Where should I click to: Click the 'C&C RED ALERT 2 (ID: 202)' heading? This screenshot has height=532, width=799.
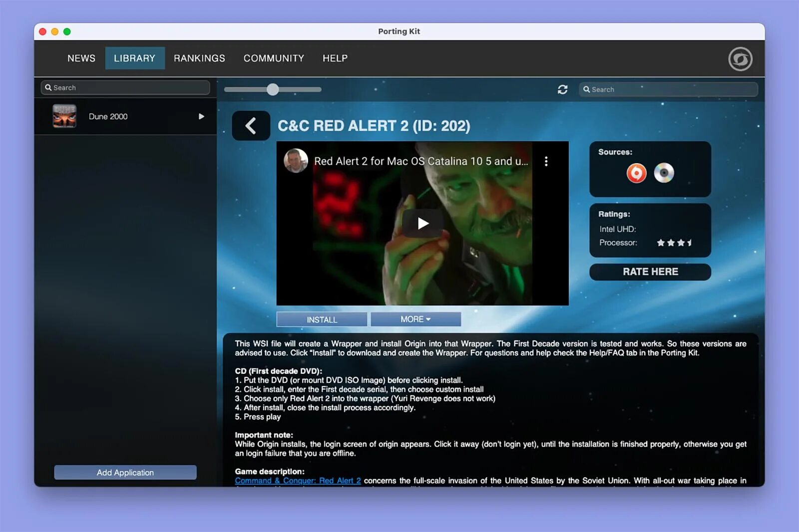[374, 126]
